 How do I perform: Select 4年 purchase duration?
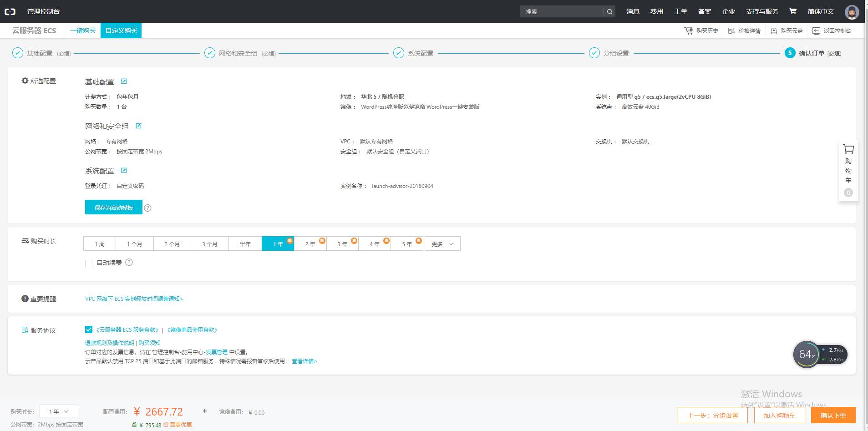click(375, 244)
